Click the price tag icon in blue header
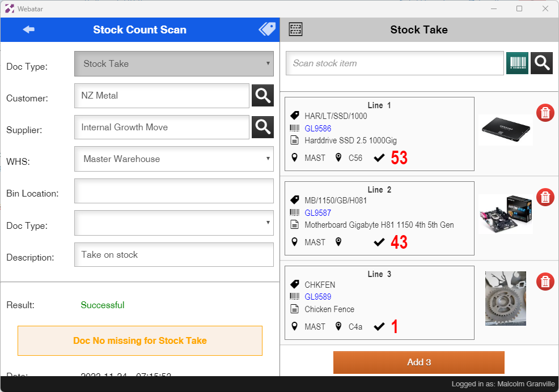The image size is (559, 392). pyautogui.click(x=266, y=29)
